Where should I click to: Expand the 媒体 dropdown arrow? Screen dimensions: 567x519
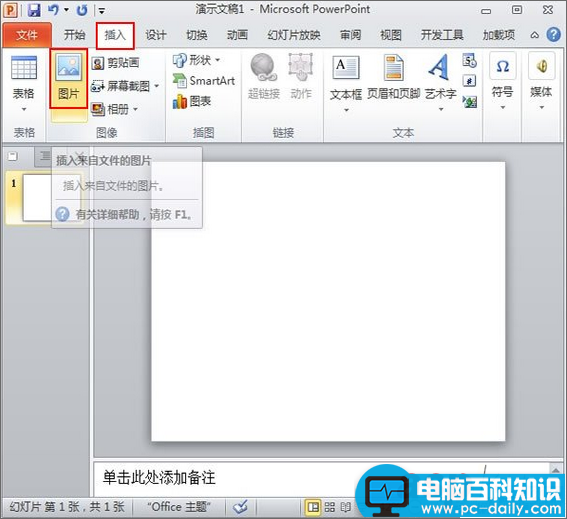pos(541,107)
